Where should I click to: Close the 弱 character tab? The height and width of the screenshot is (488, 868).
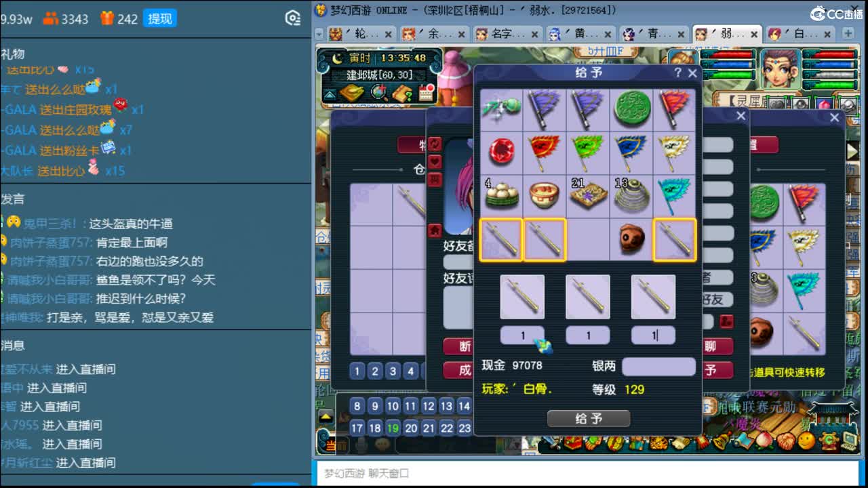click(754, 34)
